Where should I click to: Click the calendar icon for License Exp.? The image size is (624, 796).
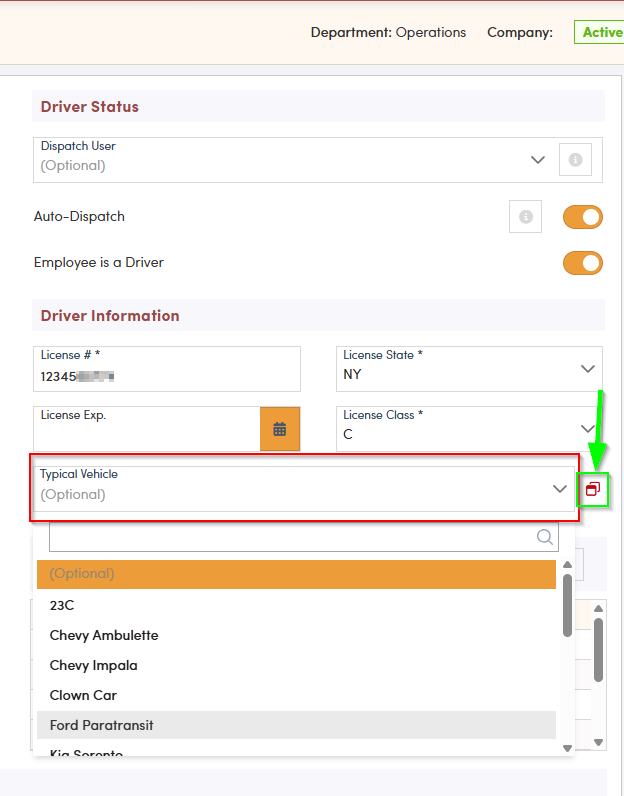(x=280, y=429)
